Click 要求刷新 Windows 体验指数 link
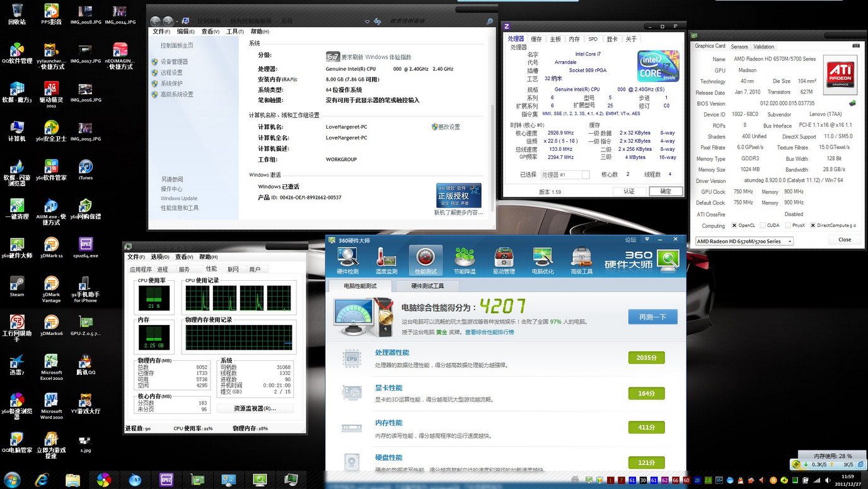This screenshot has width=868, height=489. [x=376, y=57]
